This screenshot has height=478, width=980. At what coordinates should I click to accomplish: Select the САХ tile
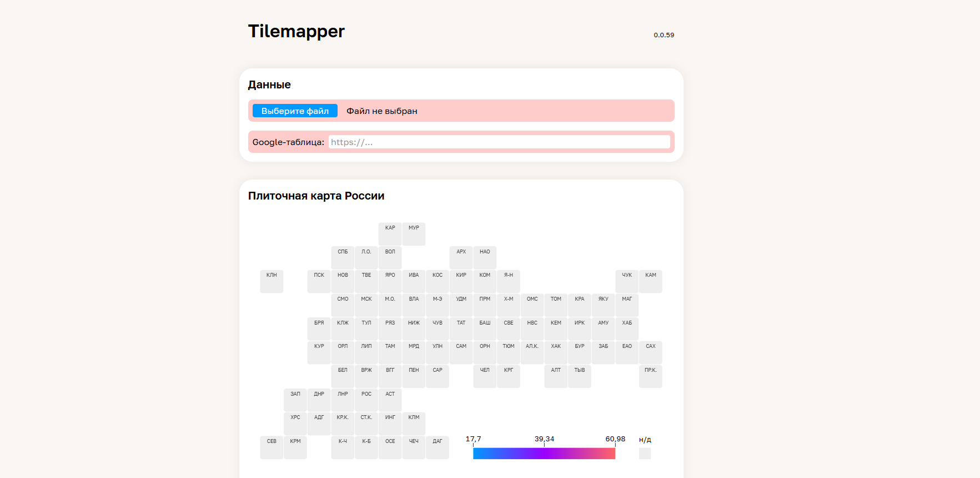pos(651,352)
